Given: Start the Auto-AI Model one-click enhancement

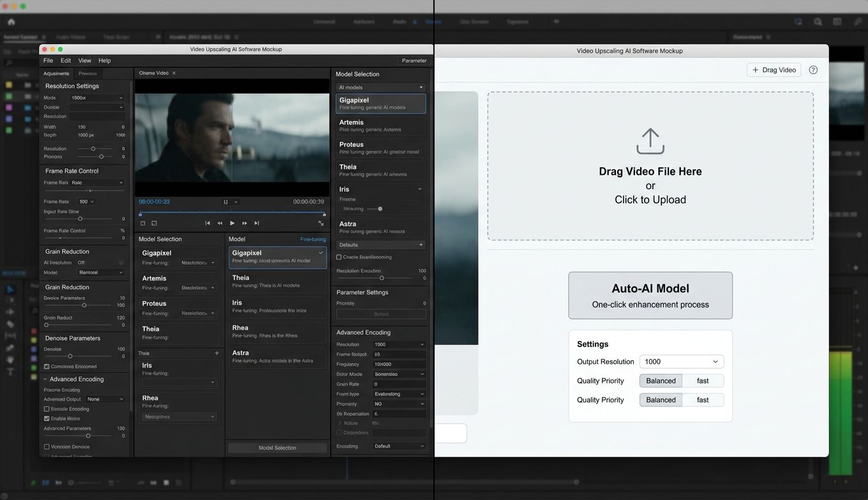Looking at the screenshot, I should click(x=650, y=295).
